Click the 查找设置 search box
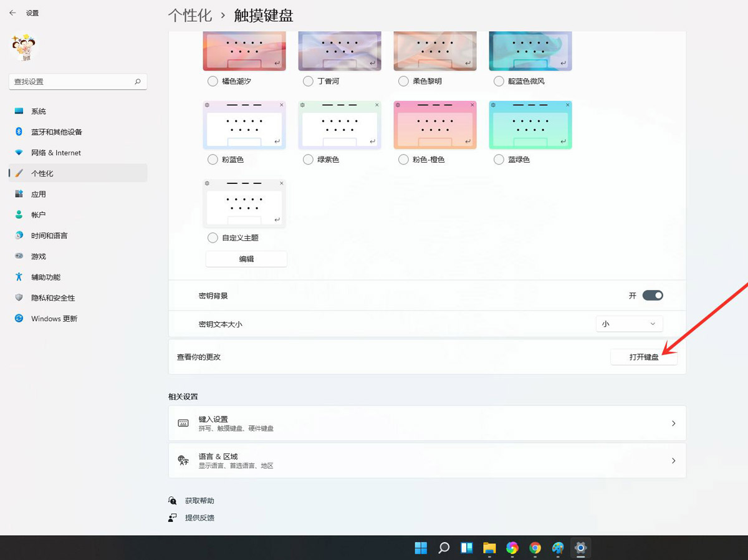 [77, 81]
